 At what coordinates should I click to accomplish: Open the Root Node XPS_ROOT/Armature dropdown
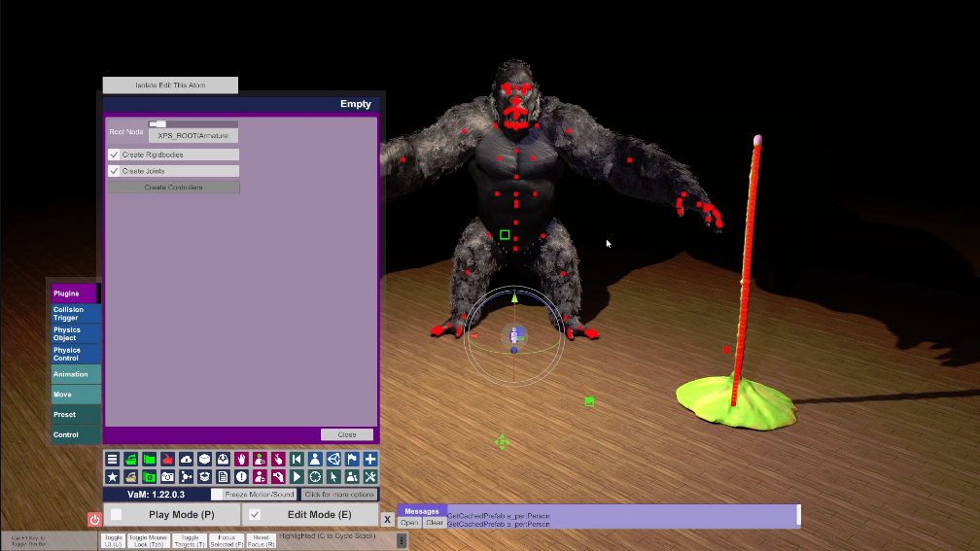tap(193, 136)
